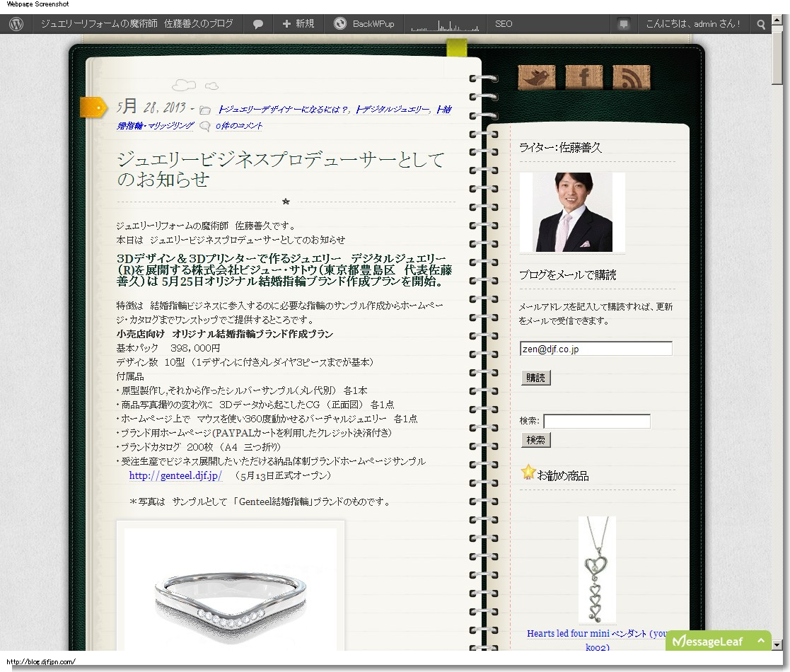
Task: Click the page scrollbar up arrow
Action: click(x=777, y=19)
